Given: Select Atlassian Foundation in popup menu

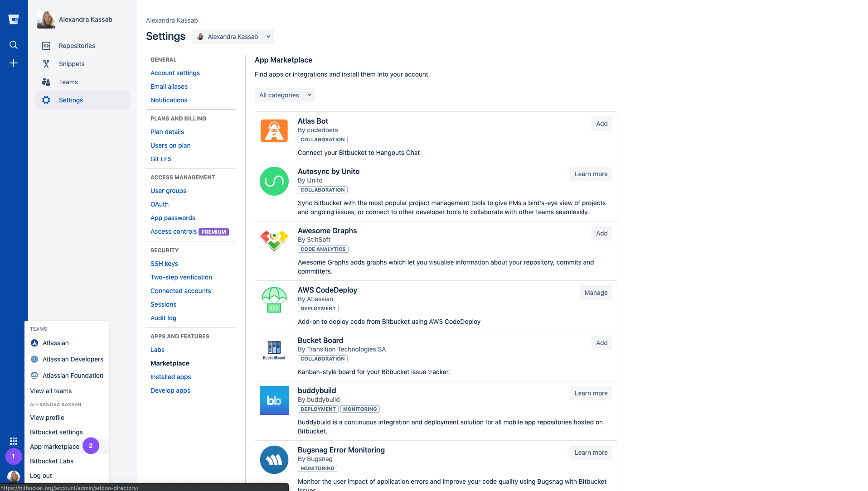Looking at the screenshot, I should (x=67, y=375).
